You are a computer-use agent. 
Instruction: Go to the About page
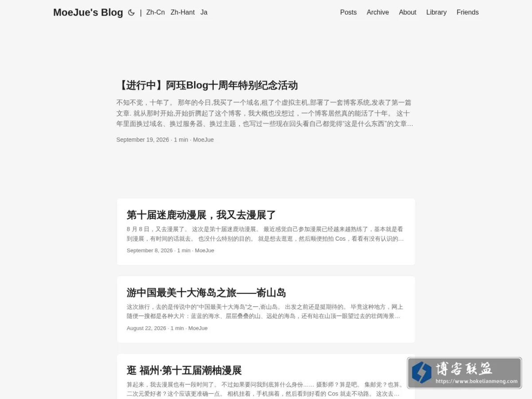pos(407,12)
